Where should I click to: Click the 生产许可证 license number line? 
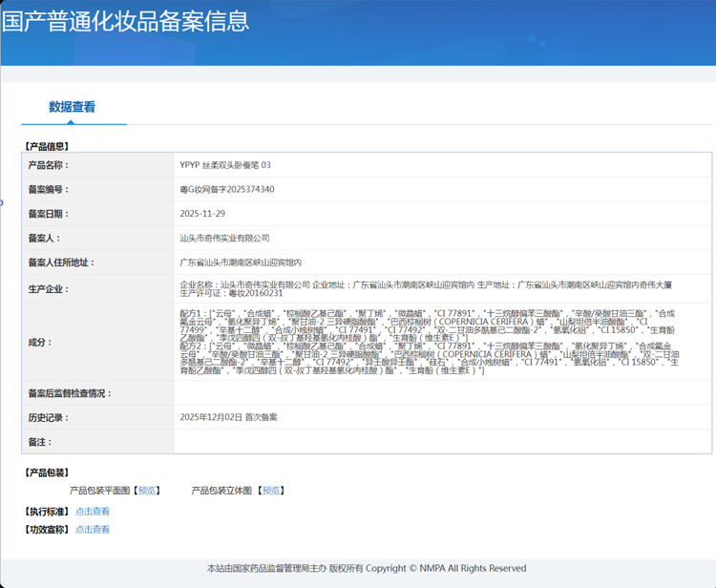click(232, 293)
